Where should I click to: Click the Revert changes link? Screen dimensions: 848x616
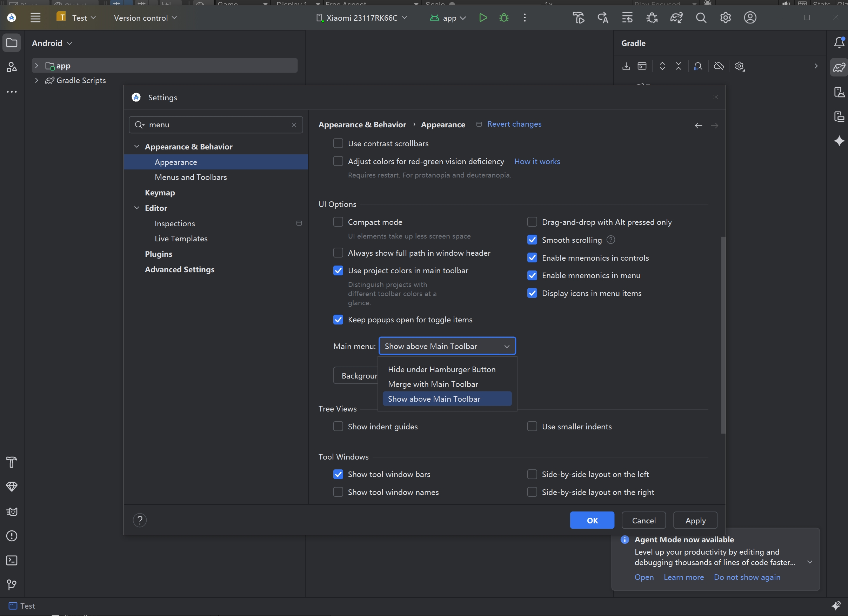click(514, 124)
